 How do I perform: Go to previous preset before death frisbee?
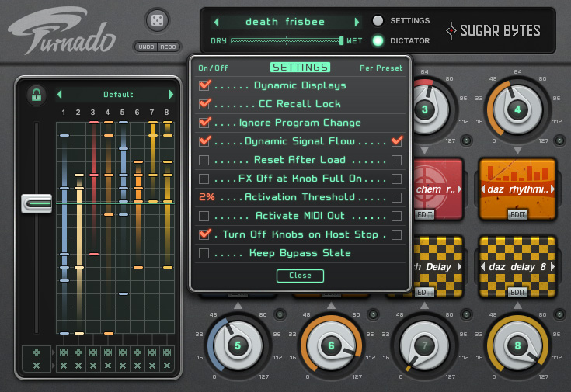(x=217, y=22)
